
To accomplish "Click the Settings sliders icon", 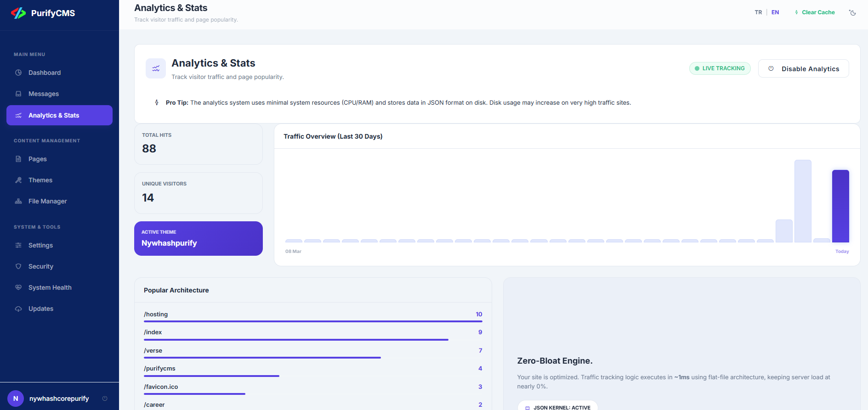I will pos(18,245).
